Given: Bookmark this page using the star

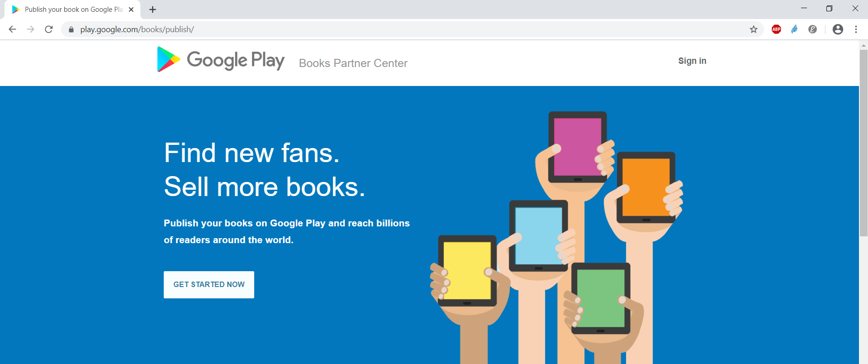Looking at the screenshot, I should (754, 29).
